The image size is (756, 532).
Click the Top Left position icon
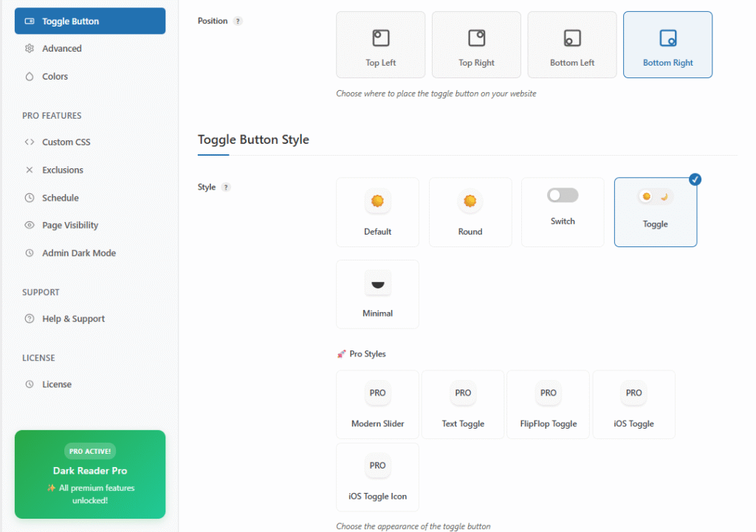(381, 38)
